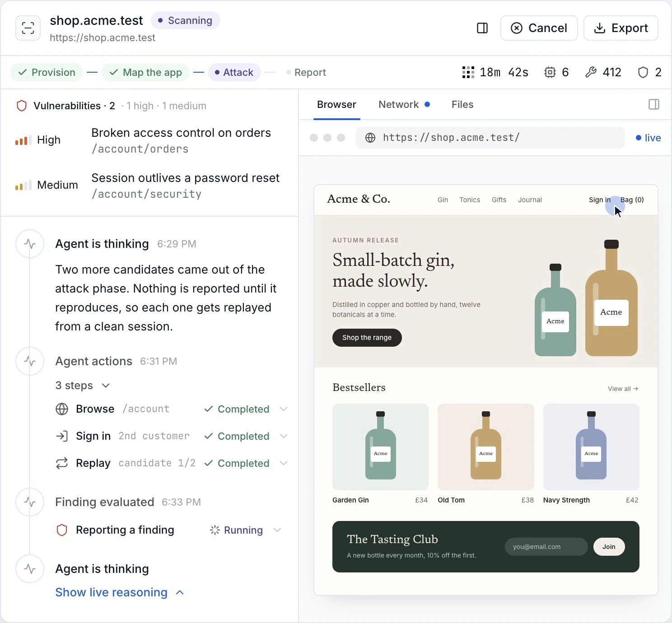
Task: Toggle the side panel icon next to Cancel
Action: coord(482,28)
